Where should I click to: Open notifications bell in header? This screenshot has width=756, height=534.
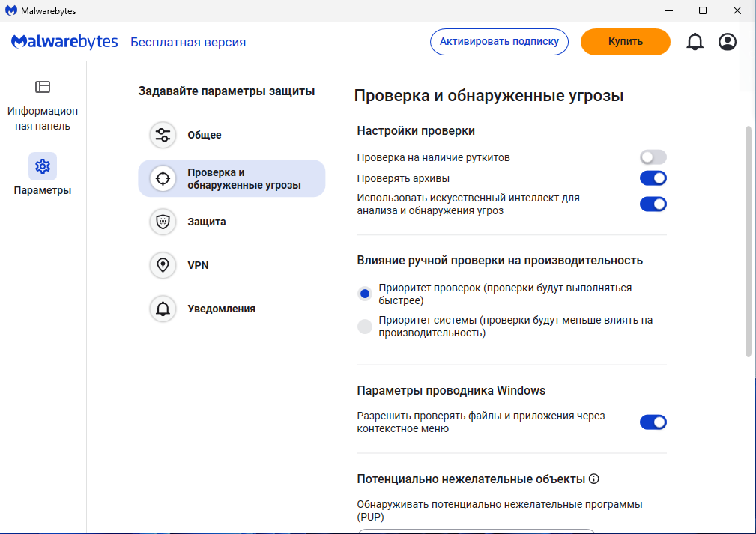click(x=695, y=42)
